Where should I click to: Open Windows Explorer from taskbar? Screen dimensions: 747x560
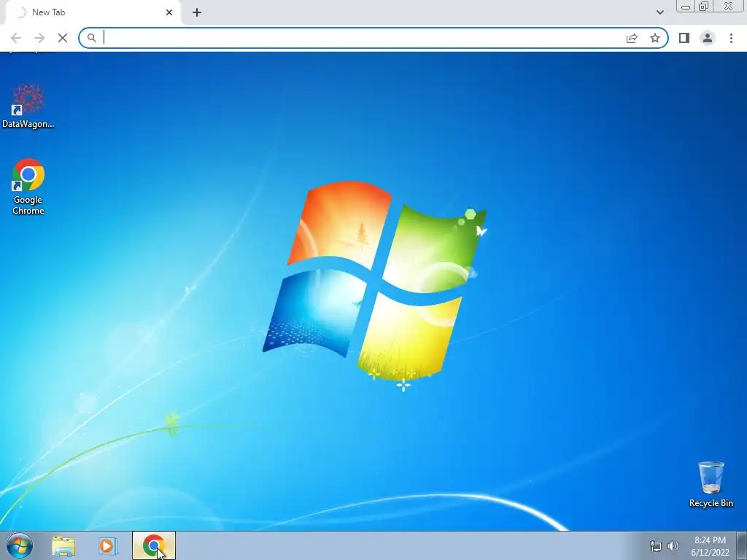63,545
